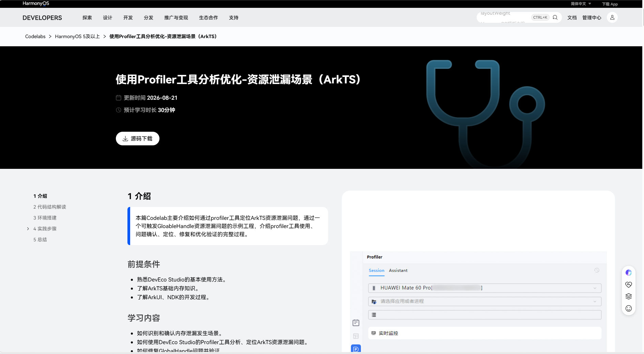Click 实时监控 row in Profiler
The image size is (644, 354).
tap(485, 333)
